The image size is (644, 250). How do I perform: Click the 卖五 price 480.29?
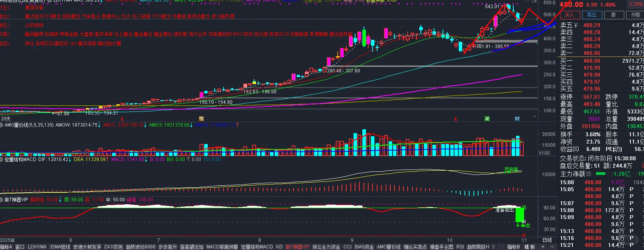point(592,25)
